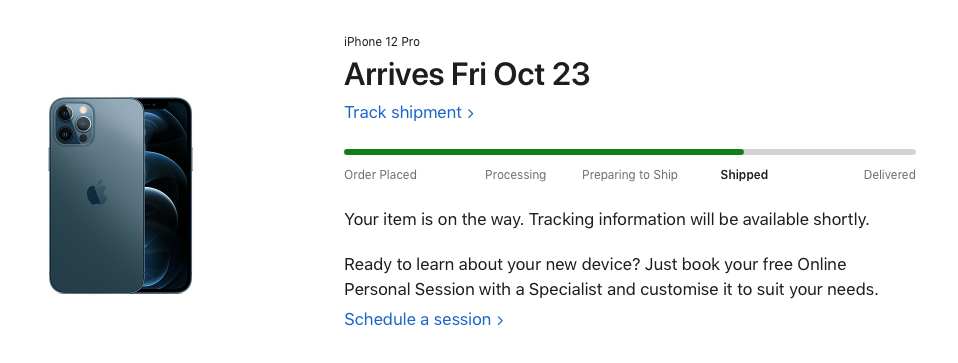958x363 pixels.
Task: Click the Arrives Fri Oct 23 heading
Action: pos(467,75)
